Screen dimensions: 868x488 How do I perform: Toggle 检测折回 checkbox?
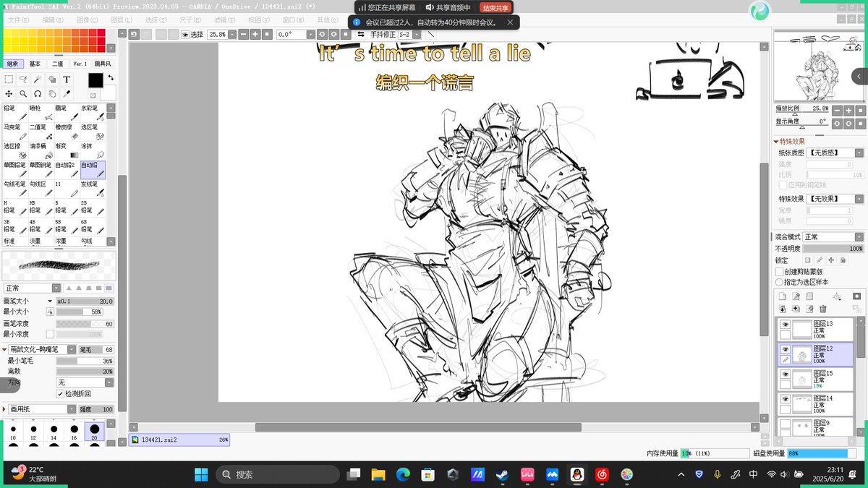[60, 393]
